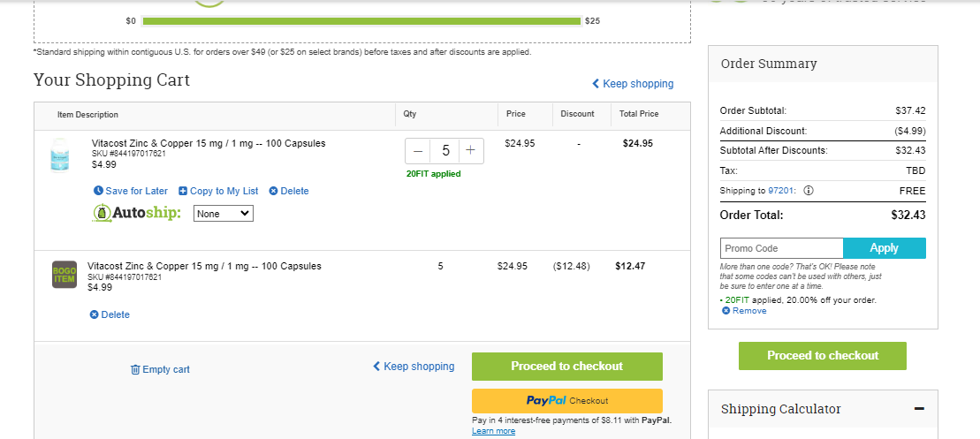
Task: Apply the promo code
Action: [885, 248]
